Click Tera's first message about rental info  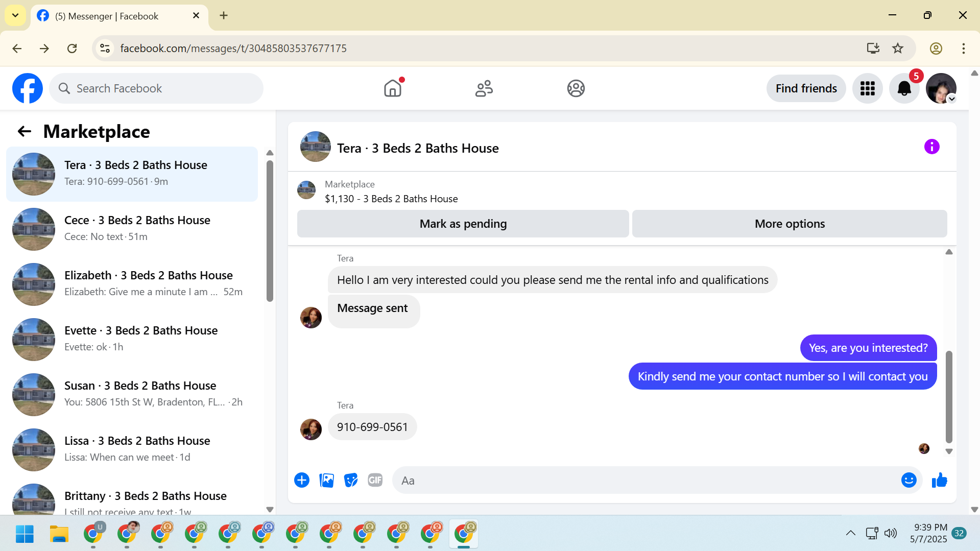(x=553, y=280)
